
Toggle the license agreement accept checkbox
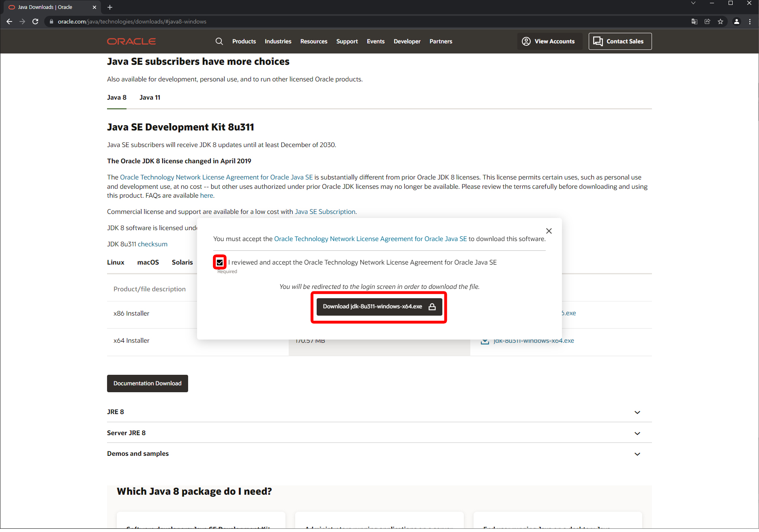click(x=220, y=263)
